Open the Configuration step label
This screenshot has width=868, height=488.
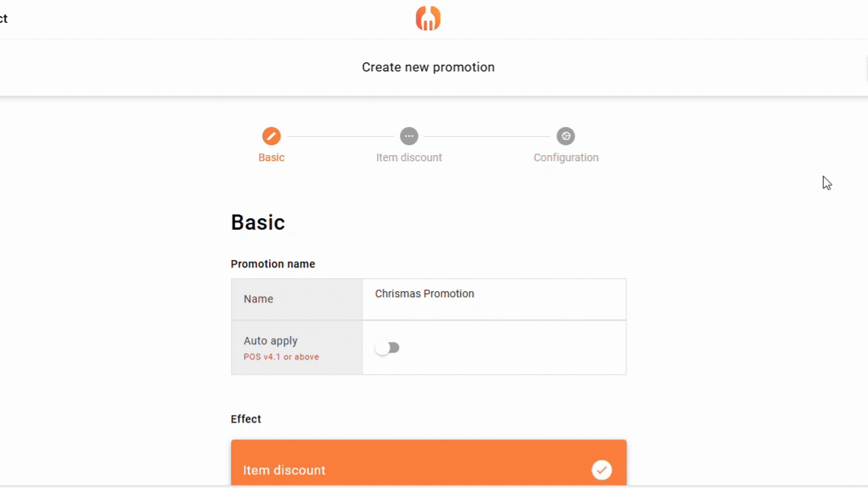pyautogui.click(x=565, y=157)
